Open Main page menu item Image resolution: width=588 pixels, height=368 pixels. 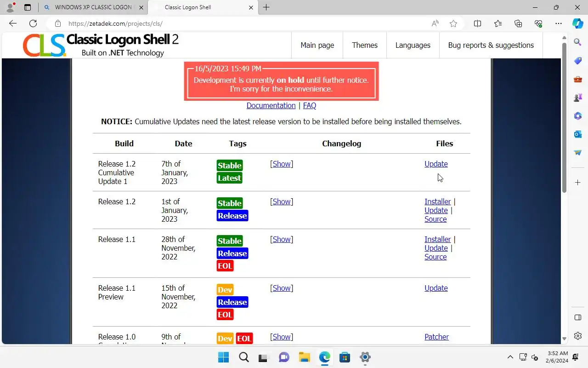pyautogui.click(x=317, y=45)
